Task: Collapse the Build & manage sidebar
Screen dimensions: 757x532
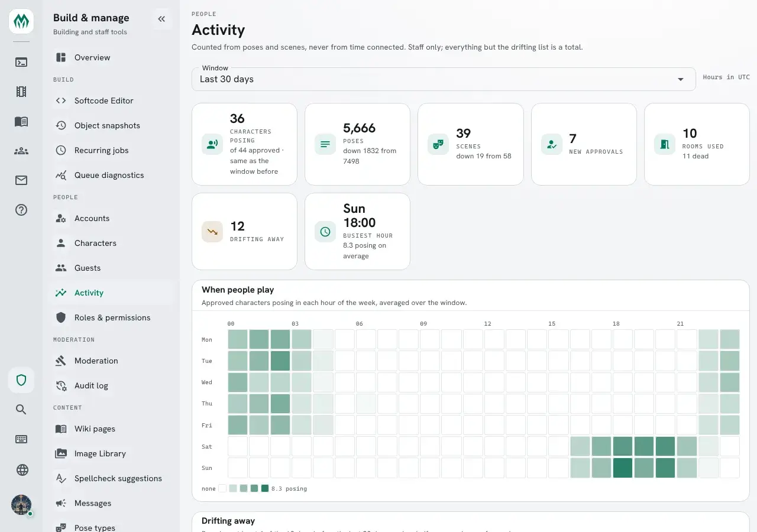Action: [x=161, y=19]
